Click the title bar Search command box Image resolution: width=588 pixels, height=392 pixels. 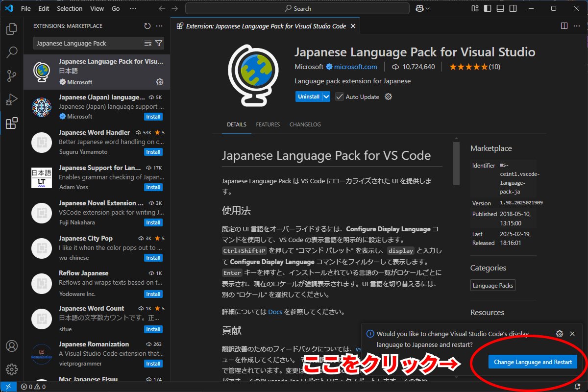[298, 8]
